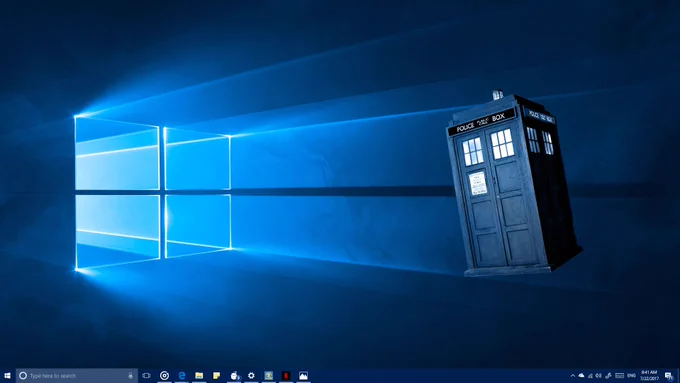Click the Show desktop strip
Screen dimensions: 680x383
coord(678,376)
